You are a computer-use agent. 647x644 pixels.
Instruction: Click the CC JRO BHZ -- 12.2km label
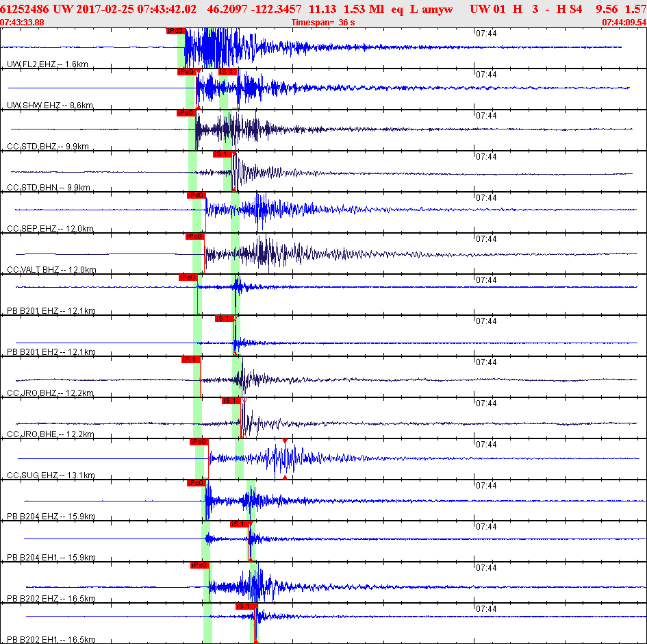51,393
